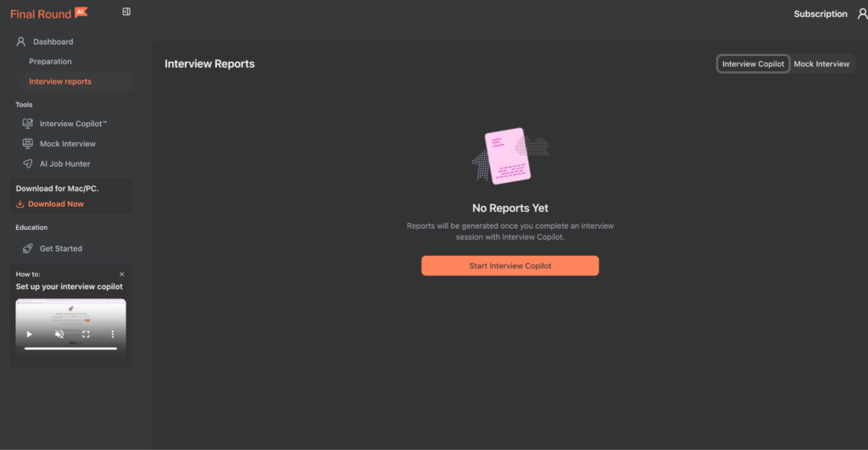Click the Interview Copilot monitor icon

[x=27, y=124]
